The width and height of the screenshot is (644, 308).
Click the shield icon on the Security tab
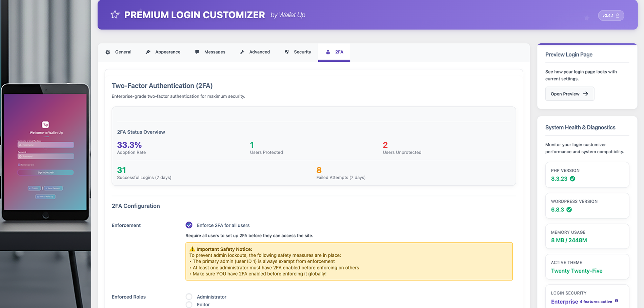click(x=287, y=52)
